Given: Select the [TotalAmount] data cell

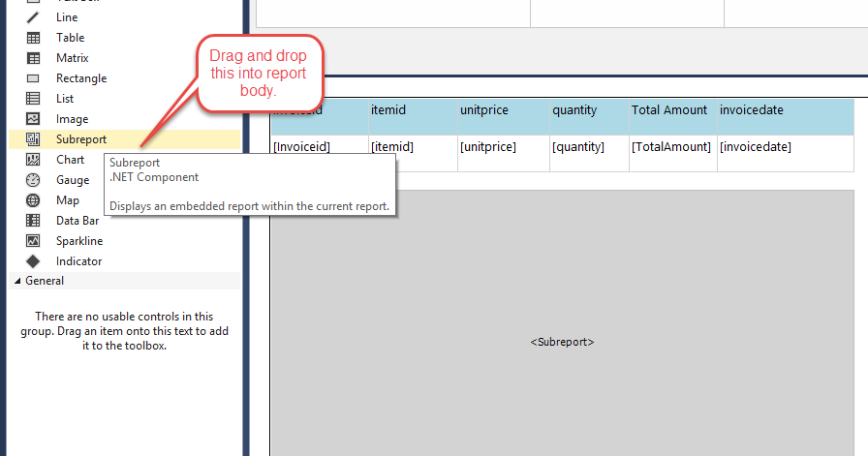Looking at the screenshot, I should [x=673, y=153].
